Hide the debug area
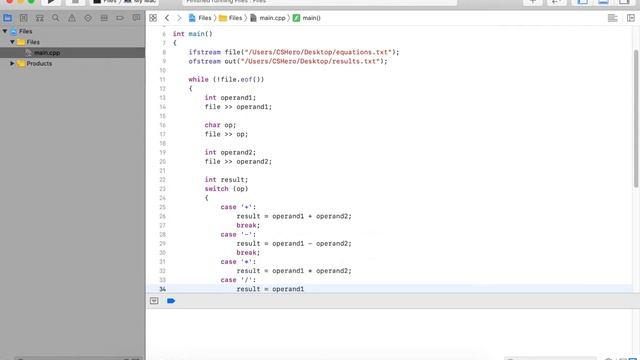 click(x=154, y=301)
